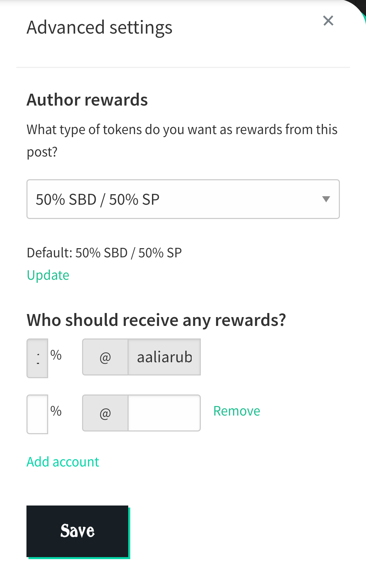Screen dimensions: 366x588
Task: Remove the second beneficiary account
Action: (237, 411)
